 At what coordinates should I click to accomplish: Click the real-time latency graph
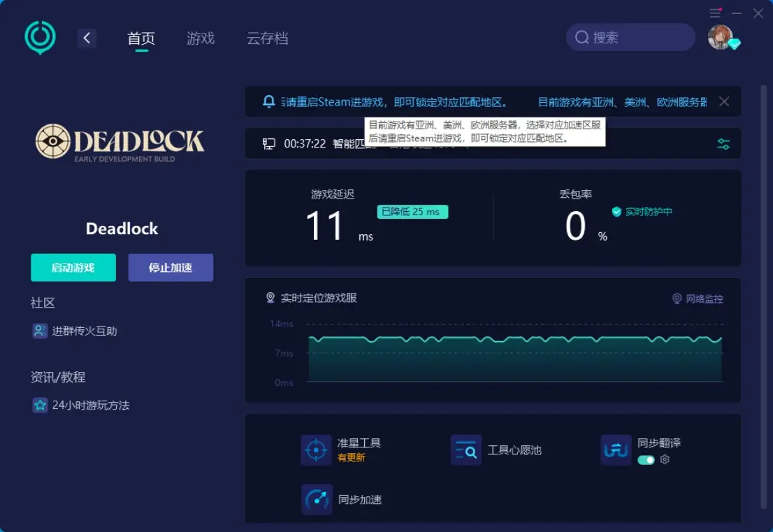point(515,359)
